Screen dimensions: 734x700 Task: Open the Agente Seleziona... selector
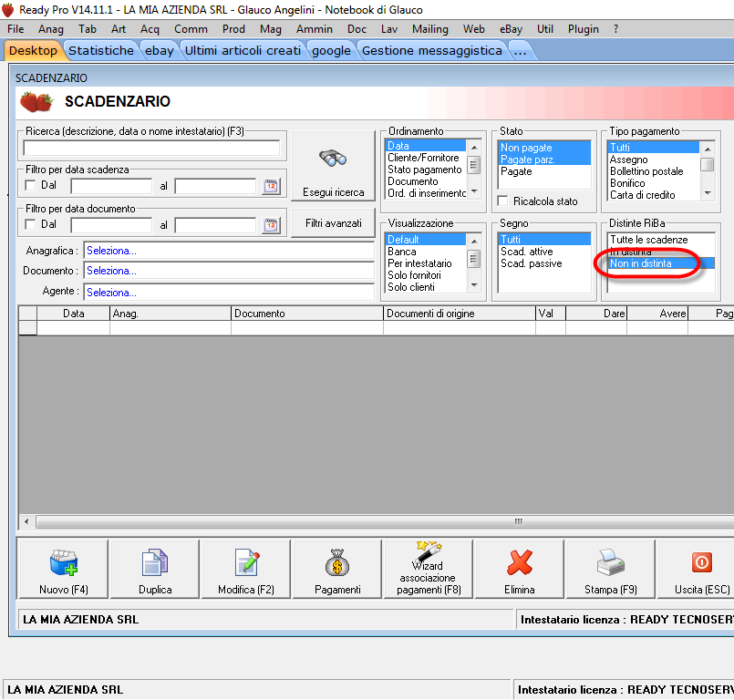click(229, 293)
